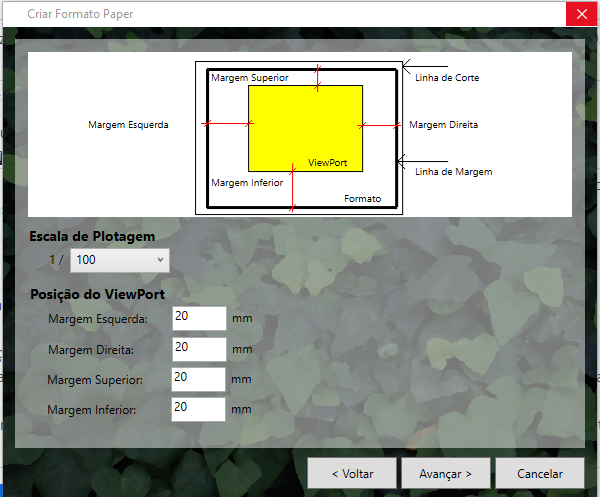
Task: Click the Margem Direita input field
Action: tap(199, 349)
